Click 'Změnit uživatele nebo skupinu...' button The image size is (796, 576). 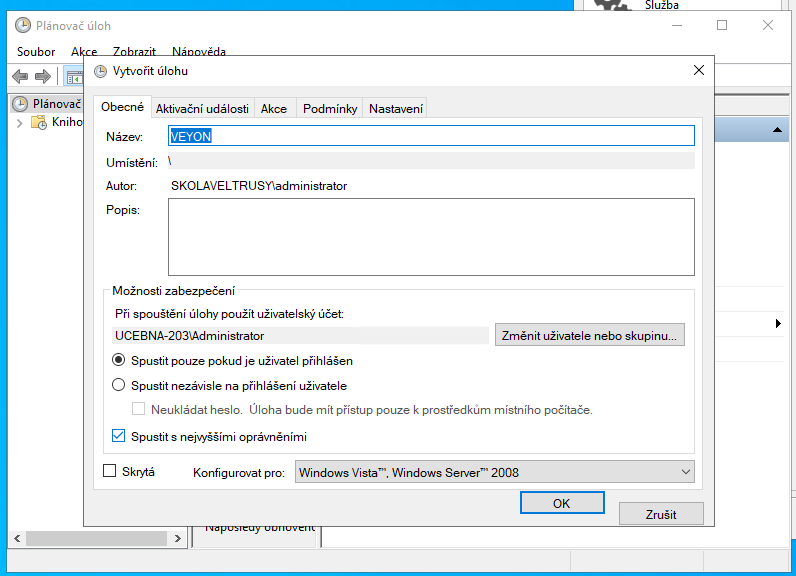click(x=590, y=336)
